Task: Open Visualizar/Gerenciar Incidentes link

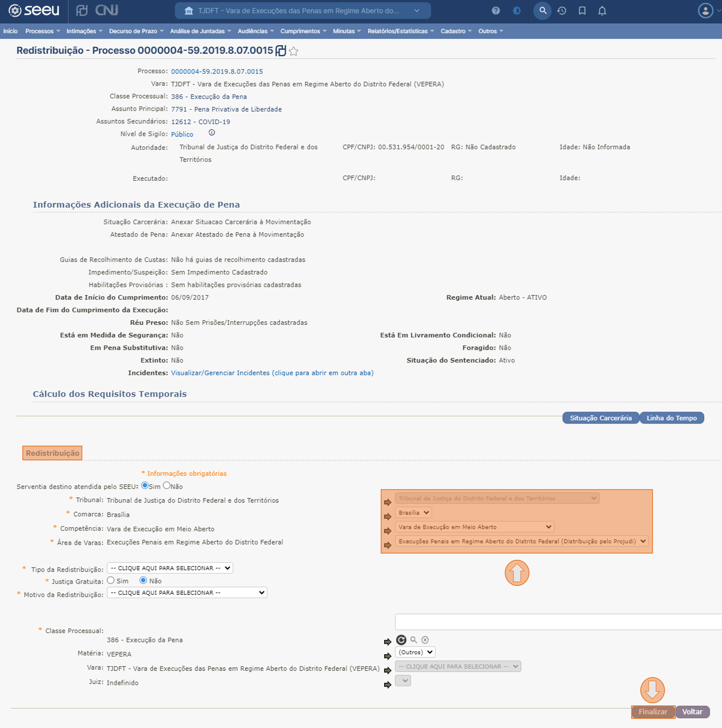Action: (x=272, y=373)
